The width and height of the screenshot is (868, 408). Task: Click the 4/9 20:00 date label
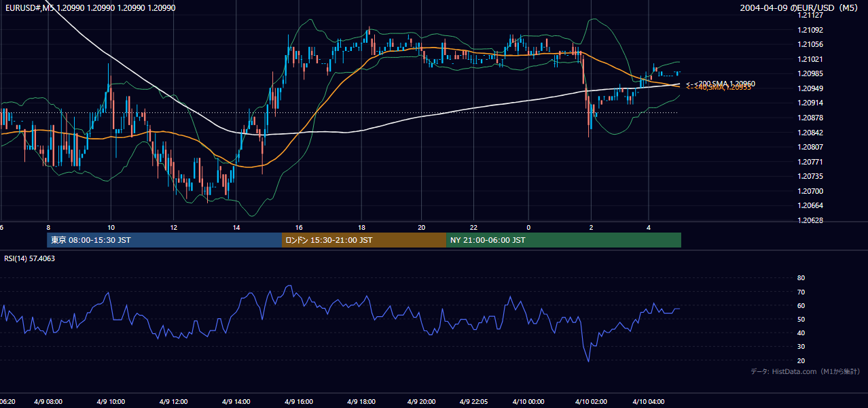[x=422, y=401]
